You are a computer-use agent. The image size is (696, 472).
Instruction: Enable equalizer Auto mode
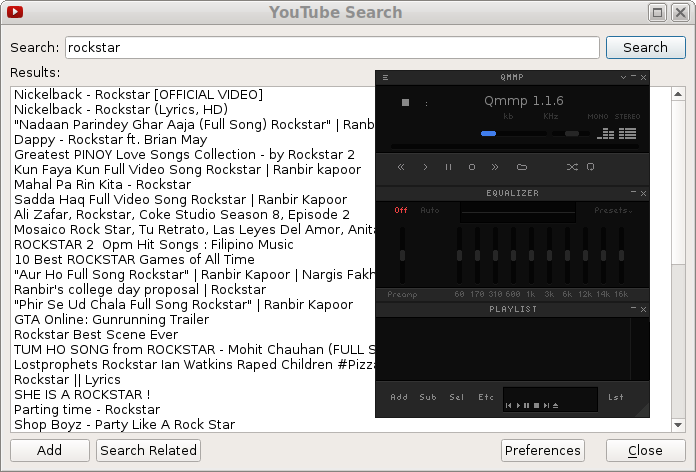(430, 210)
